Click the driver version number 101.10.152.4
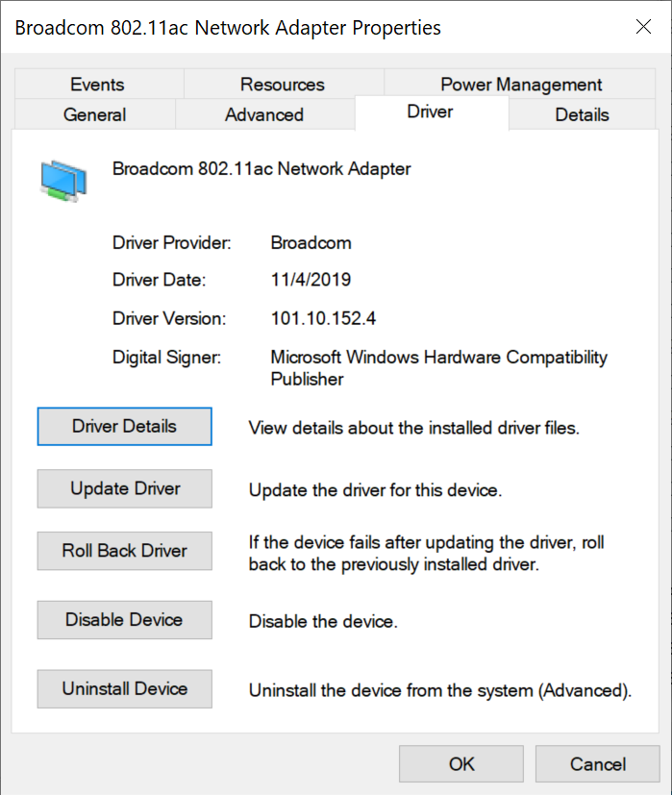The image size is (672, 795). coord(323,318)
